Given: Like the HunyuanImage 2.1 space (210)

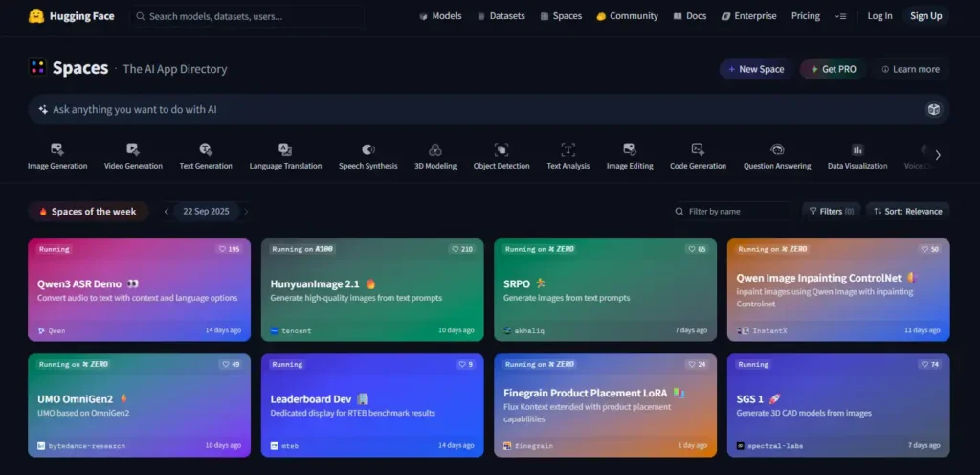Looking at the screenshot, I should [x=462, y=249].
